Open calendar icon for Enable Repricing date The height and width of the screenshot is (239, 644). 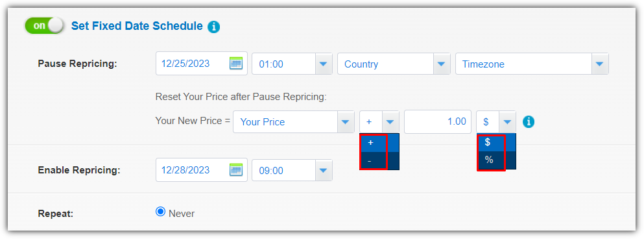[236, 170]
